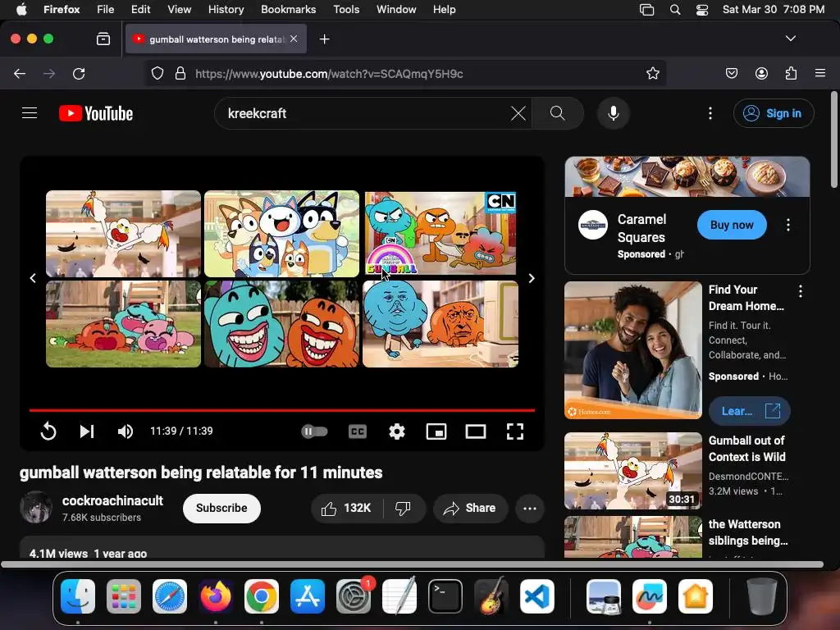Go back in Firefox
The width and height of the screenshot is (840, 630).
(20, 73)
